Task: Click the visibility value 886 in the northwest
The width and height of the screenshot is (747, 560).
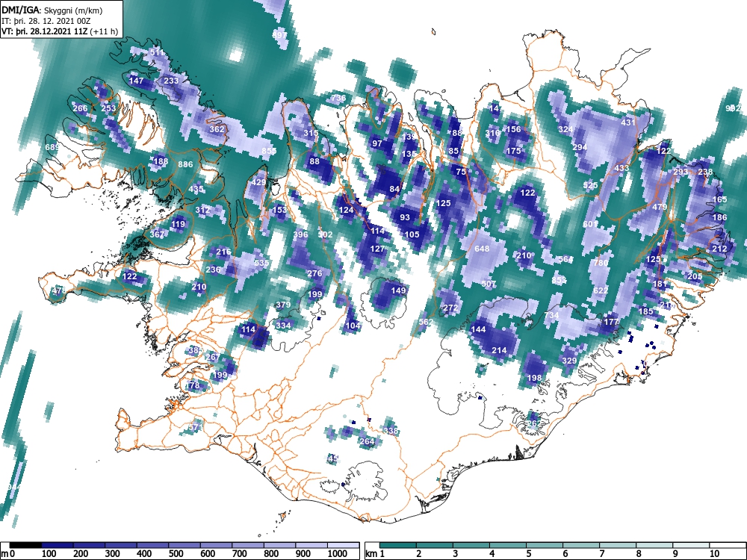Action: [x=185, y=164]
